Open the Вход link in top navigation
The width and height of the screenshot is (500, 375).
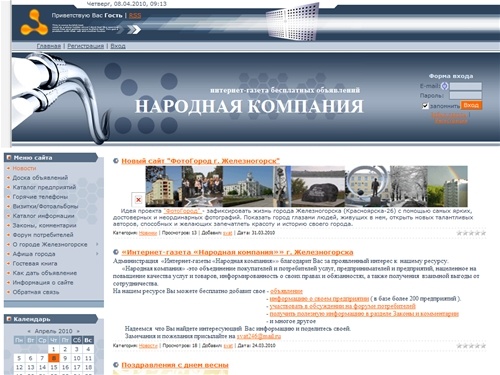point(118,46)
